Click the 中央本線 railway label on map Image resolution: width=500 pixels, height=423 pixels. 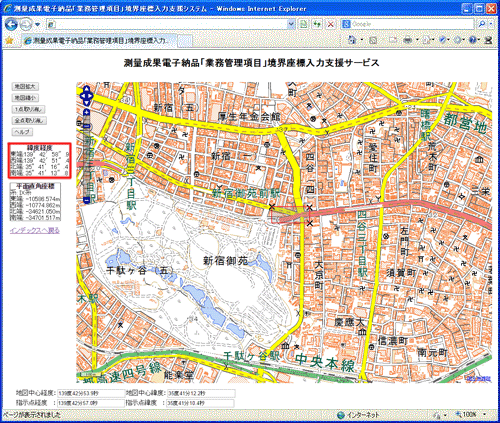pyautogui.click(x=325, y=363)
